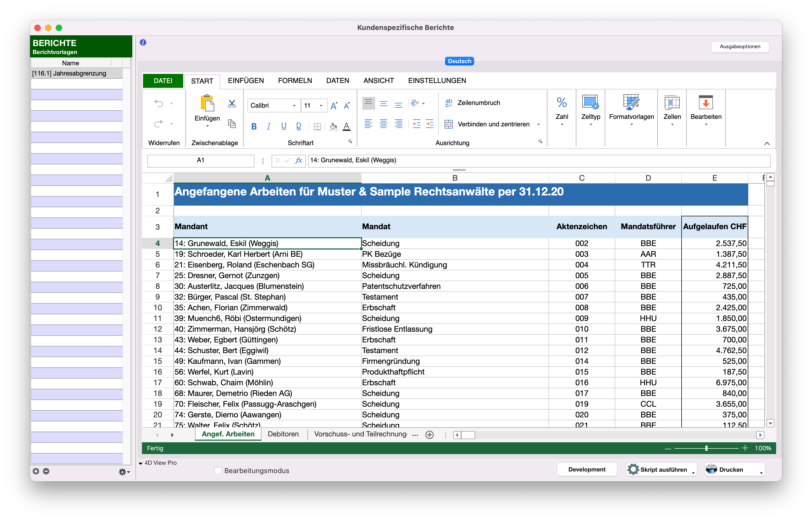Open Verbinden und zentrieren dropdown arrow
Image resolution: width=812 pixels, height=521 pixels.
(x=538, y=124)
